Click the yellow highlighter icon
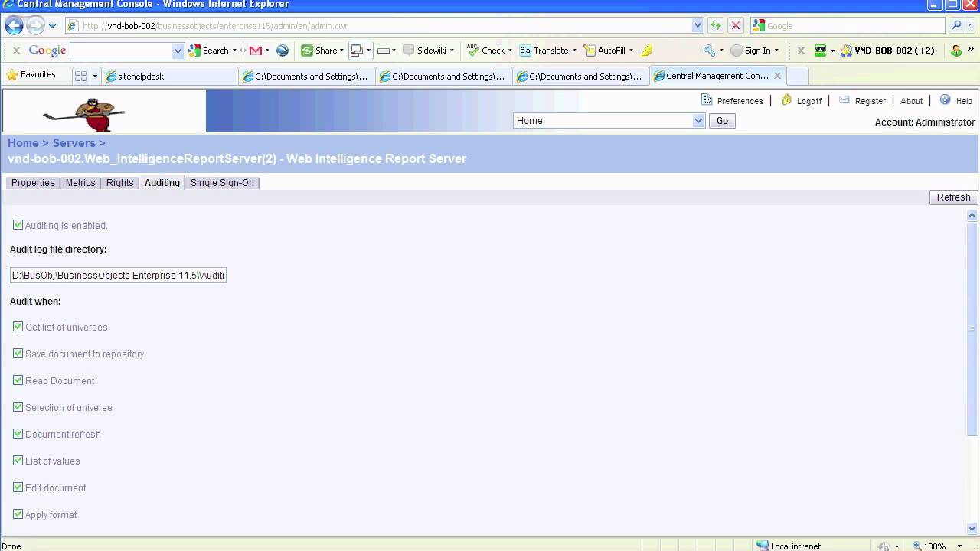Viewport: 980px width, 551px height. [x=647, y=51]
